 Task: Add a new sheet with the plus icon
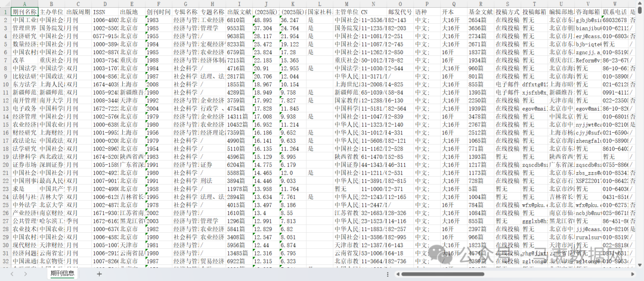point(99,274)
